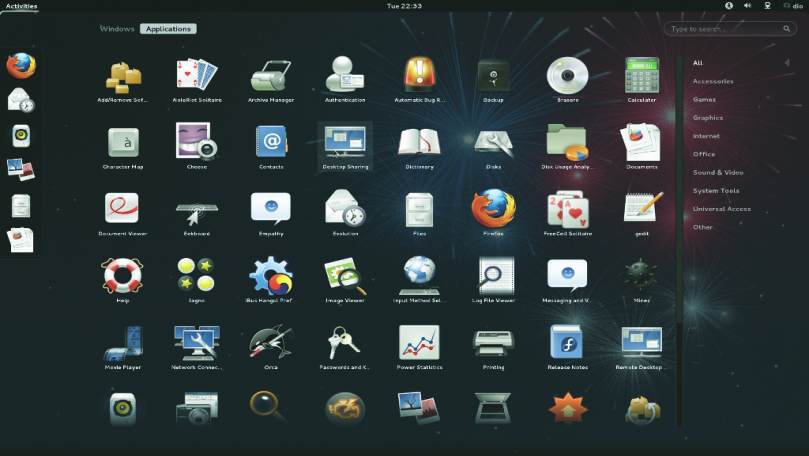Click the Activities button in top bar
Screen dimensions: 809x456
point(21,6)
